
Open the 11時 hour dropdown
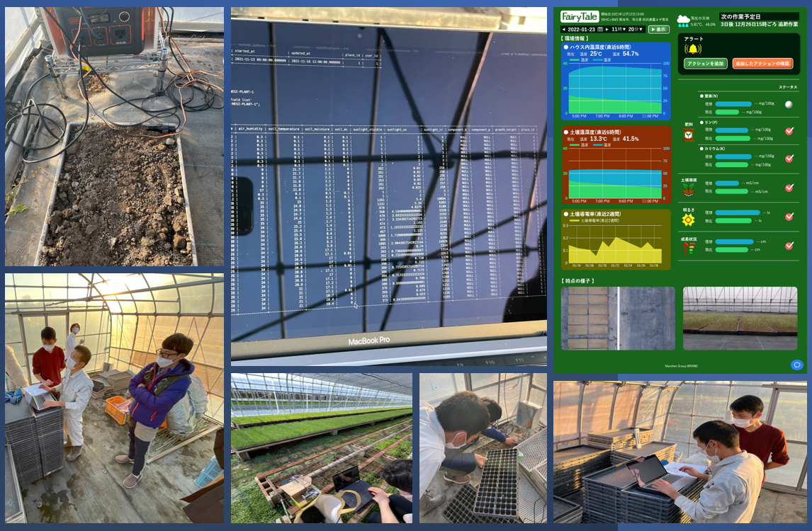click(x=619, y=30)
